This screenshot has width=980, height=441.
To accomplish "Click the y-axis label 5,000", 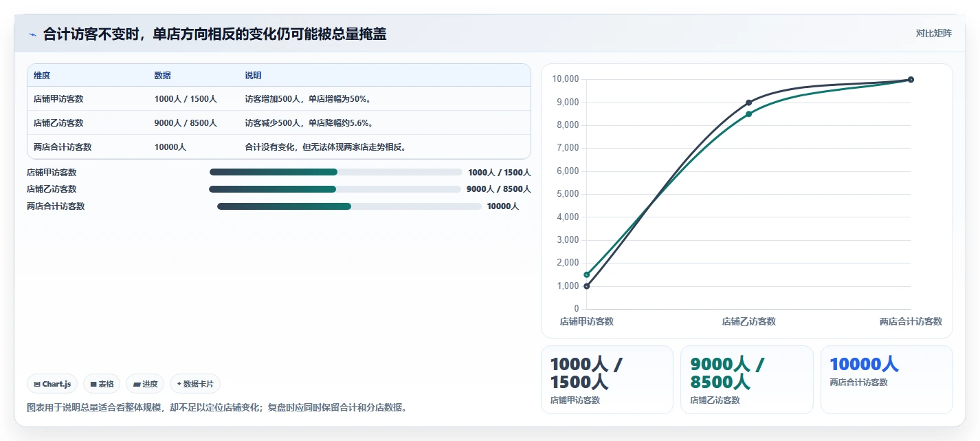I will (566, 194).
